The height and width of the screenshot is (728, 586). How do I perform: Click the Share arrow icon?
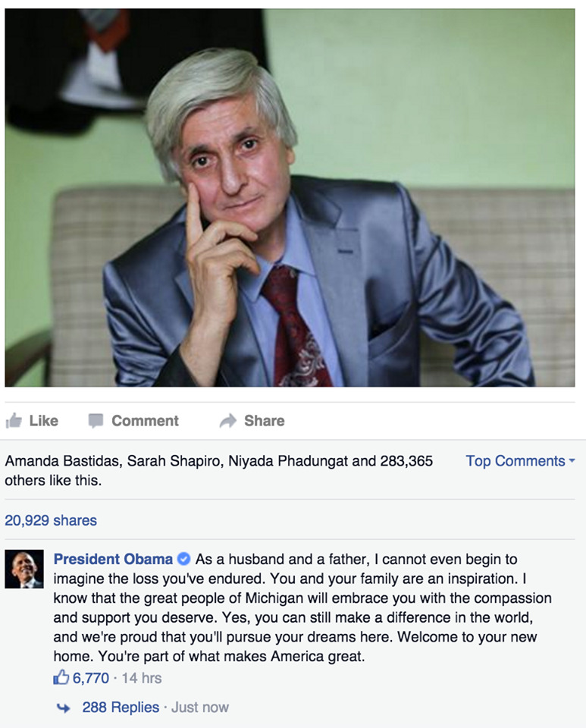click(228, 421)
